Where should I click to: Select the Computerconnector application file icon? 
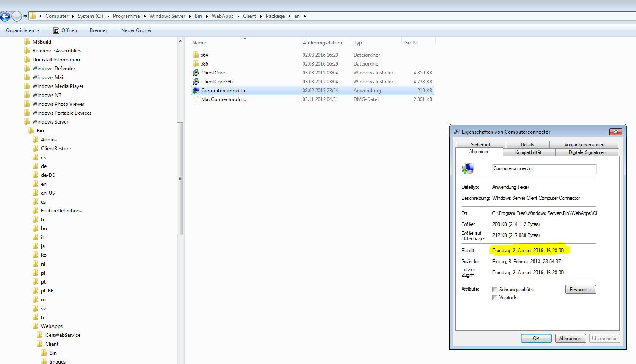click(x=196, y=91)
